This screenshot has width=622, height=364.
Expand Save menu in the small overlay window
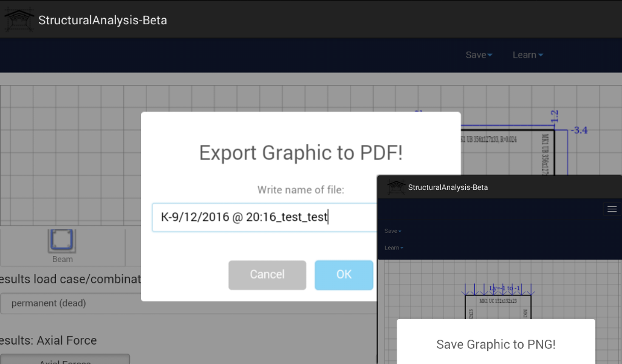pyautogui.click(x=393, y=231)
